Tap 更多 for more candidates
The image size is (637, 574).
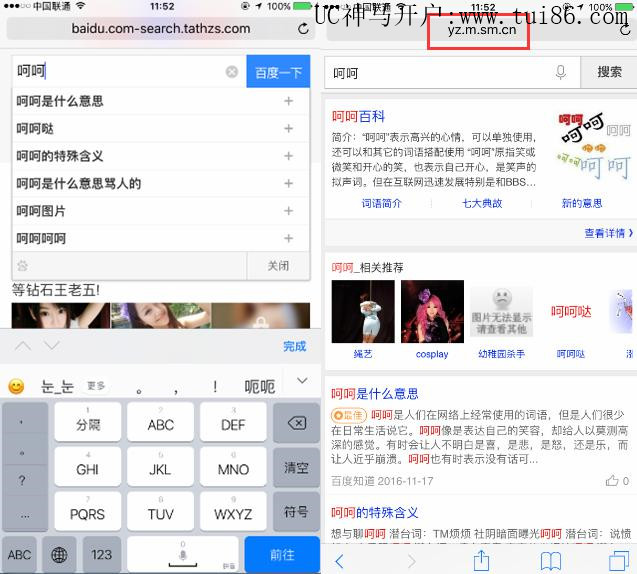[x=96, y=386]
